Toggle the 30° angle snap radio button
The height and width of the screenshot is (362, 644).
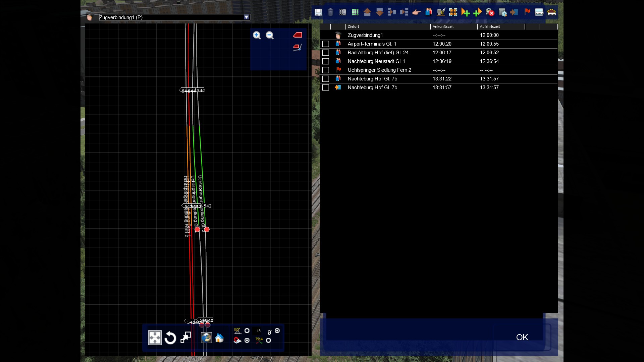click(247, 331)
